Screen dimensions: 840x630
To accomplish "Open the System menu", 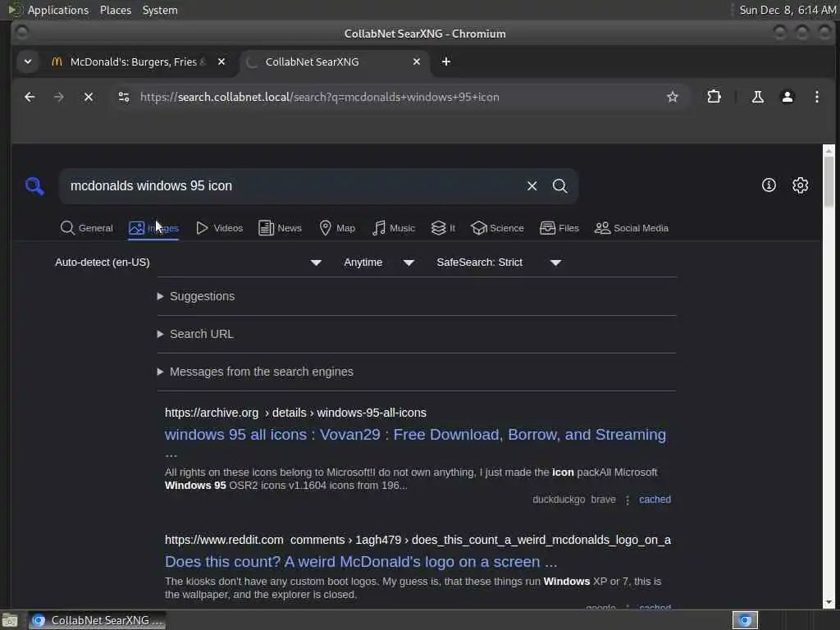I will [x=160, y=10].
